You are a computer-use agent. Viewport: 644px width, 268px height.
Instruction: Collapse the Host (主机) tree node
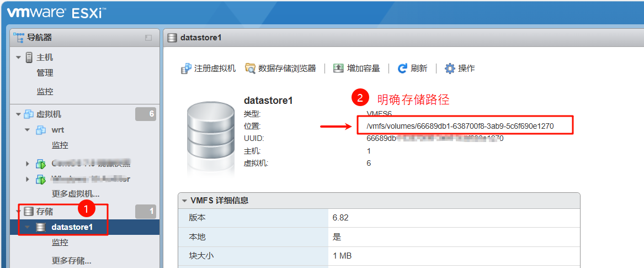[x=18, y=57]
